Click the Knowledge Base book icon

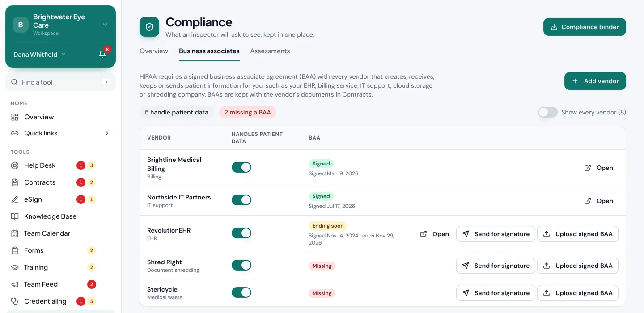[x=15, y=216]
